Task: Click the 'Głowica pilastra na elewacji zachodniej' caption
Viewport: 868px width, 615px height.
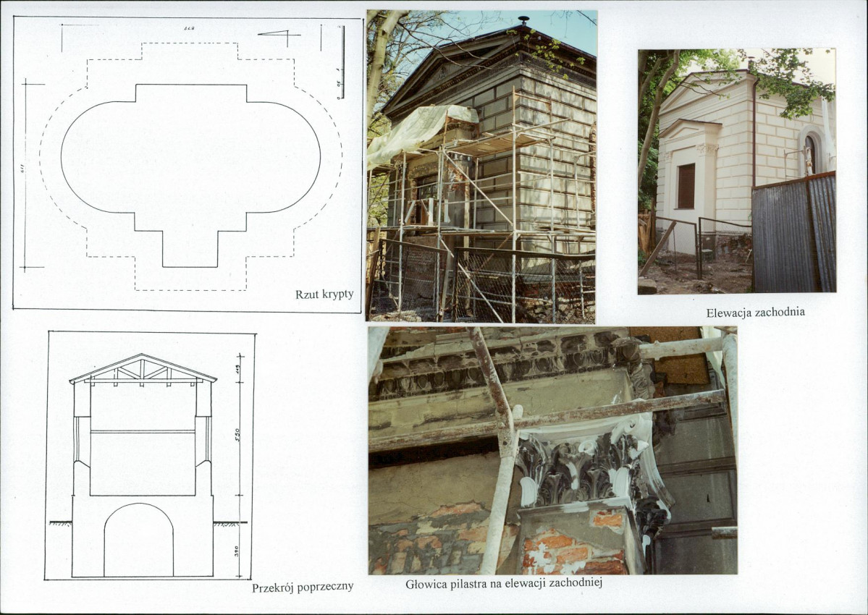Action: (504, 583)
